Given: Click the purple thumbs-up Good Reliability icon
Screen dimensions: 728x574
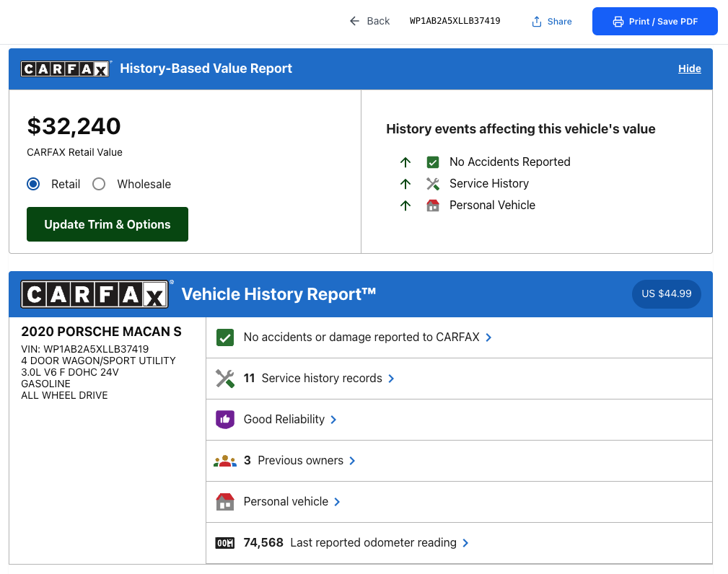Looking at the screenshot, I should 225,420.
